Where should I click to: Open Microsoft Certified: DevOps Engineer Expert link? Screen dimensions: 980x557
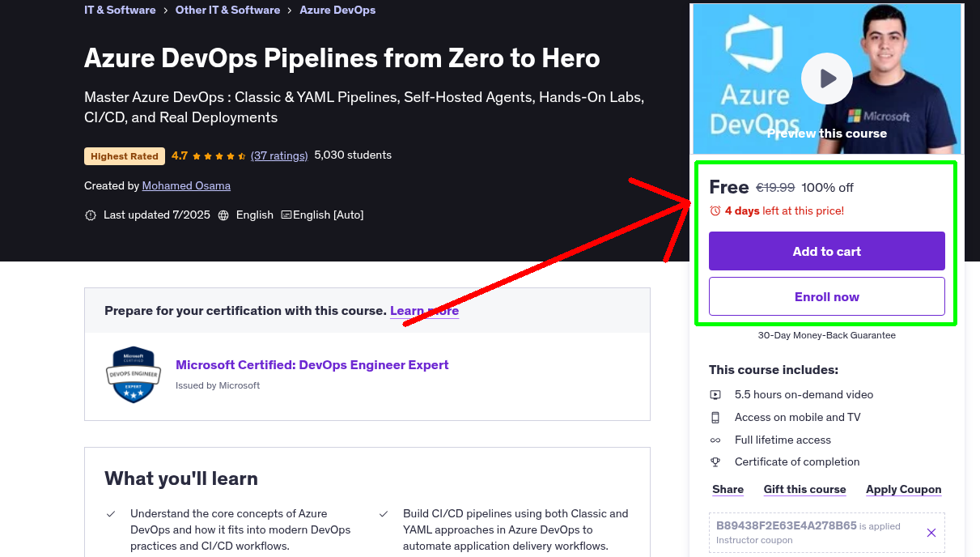pyautogui.click(x=312, y=365)
